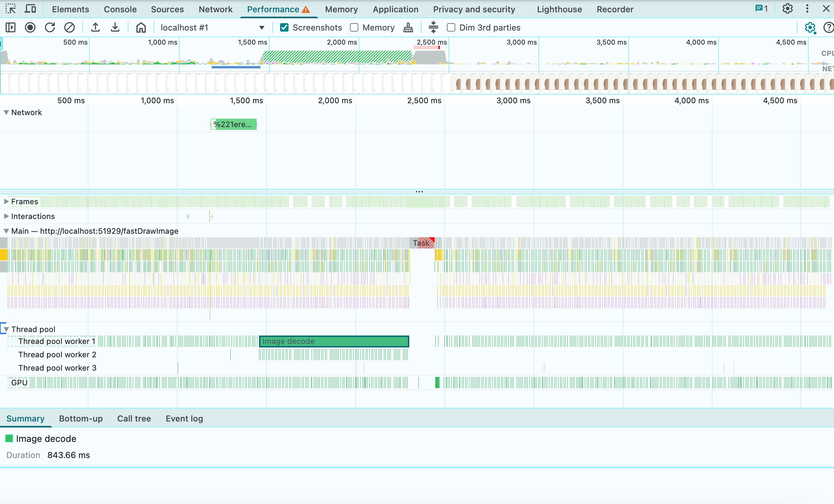Collapse the Main fastDrawImage track
The width and height of the screenshot is (834, 504).
tap(6, 231)
